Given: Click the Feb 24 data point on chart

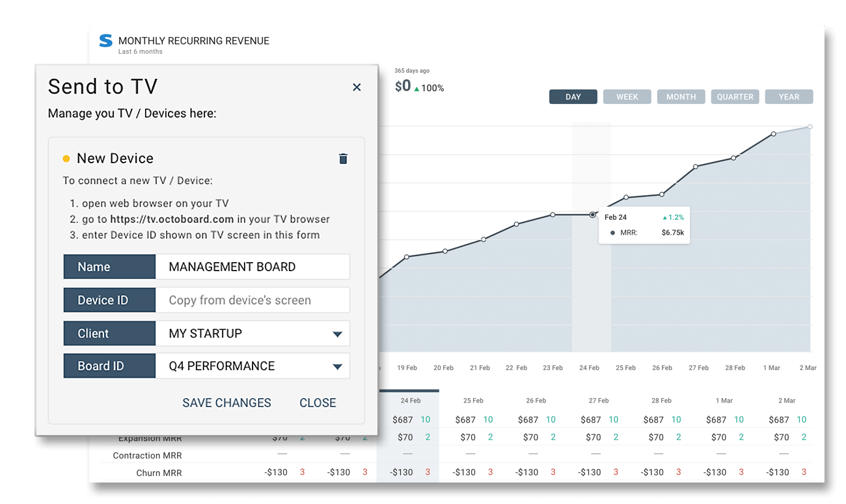Looking at the screenshot, I should point(592,215).
